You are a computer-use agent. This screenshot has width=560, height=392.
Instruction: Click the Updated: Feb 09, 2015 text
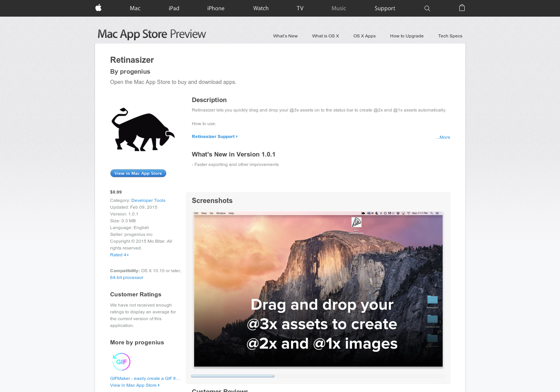click(x=134, y=207)
